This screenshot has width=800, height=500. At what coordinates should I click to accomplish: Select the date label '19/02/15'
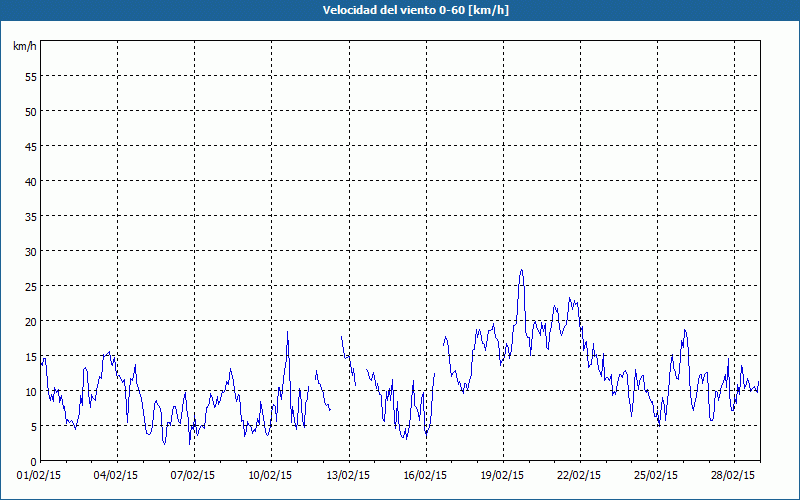[502, 475]
